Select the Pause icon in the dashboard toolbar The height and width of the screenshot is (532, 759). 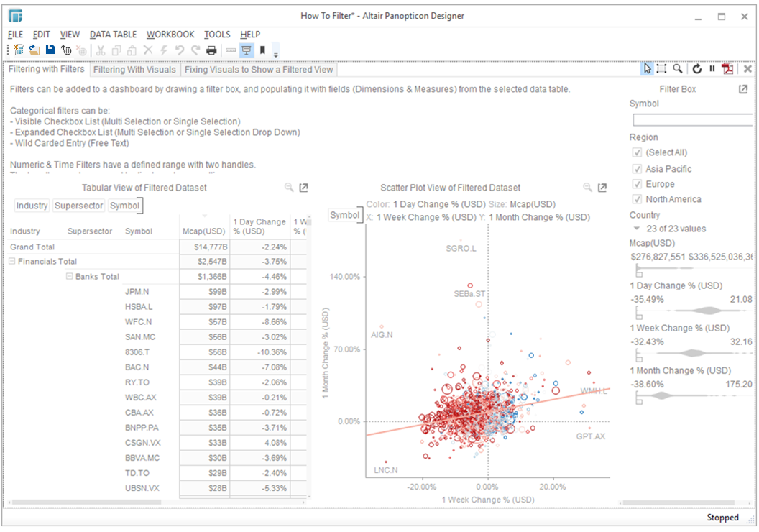[x=712, y=68]
